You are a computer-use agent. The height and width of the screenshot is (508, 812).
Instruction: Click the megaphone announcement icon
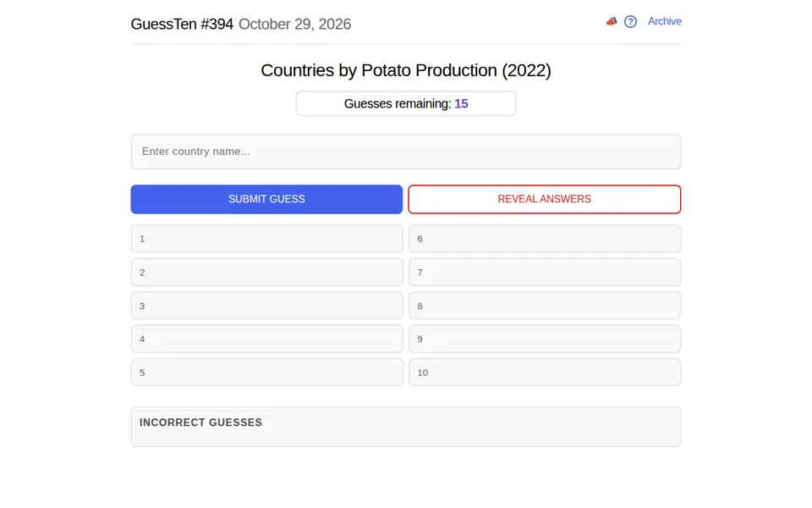[612, 21]
